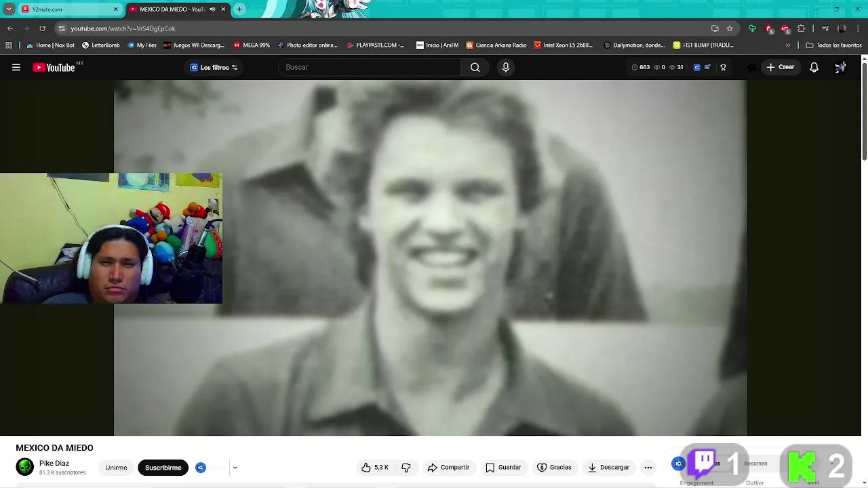Click the Descargar download button
Viewport: 868px width, 488px height.
coord(608,468)
